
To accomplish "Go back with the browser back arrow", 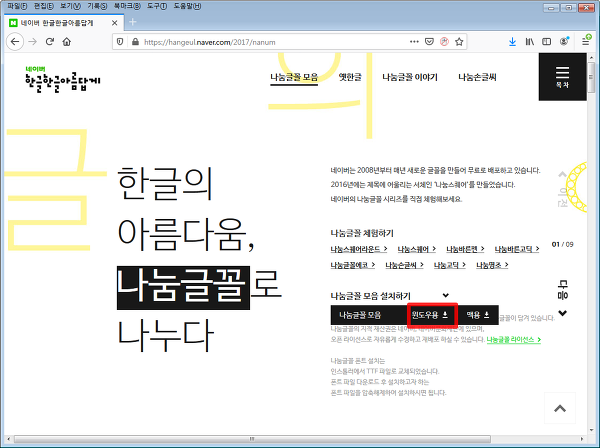I will tap(15, 42).
